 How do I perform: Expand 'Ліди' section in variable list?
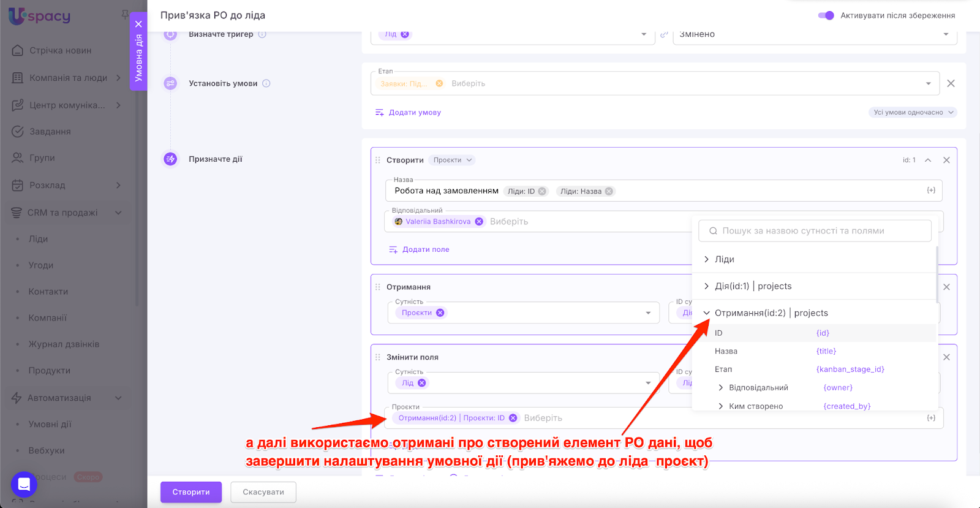(706, 259)
